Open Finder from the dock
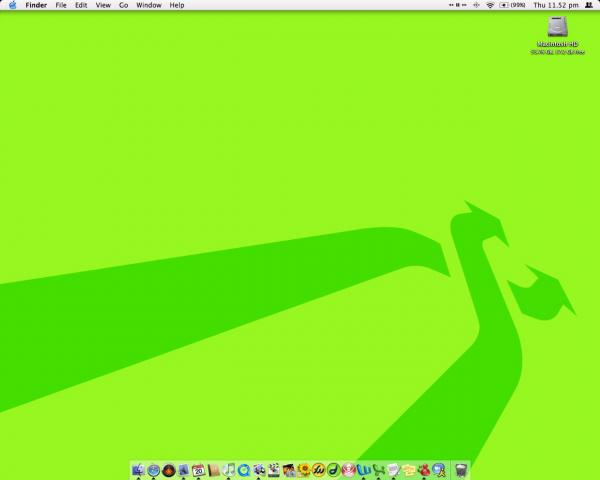600x480 pixels. pos(138,470)
